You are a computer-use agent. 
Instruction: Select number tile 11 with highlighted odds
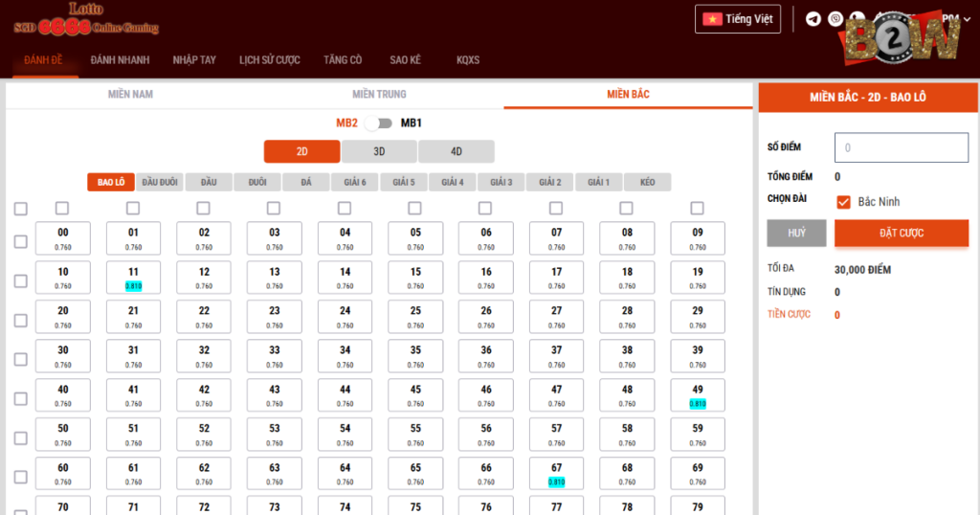pos(133,278)
